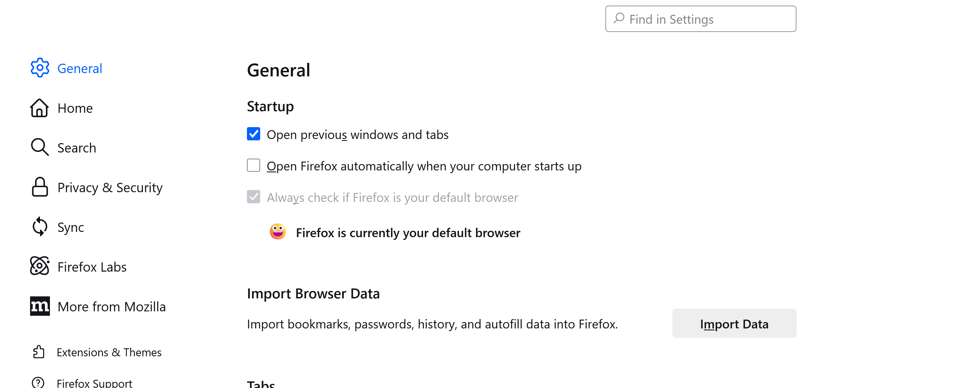The height and width of the screenshot is (388, 980).
Task: Click the Firefox Support question mark icon
Action: [x=38, y=382]
